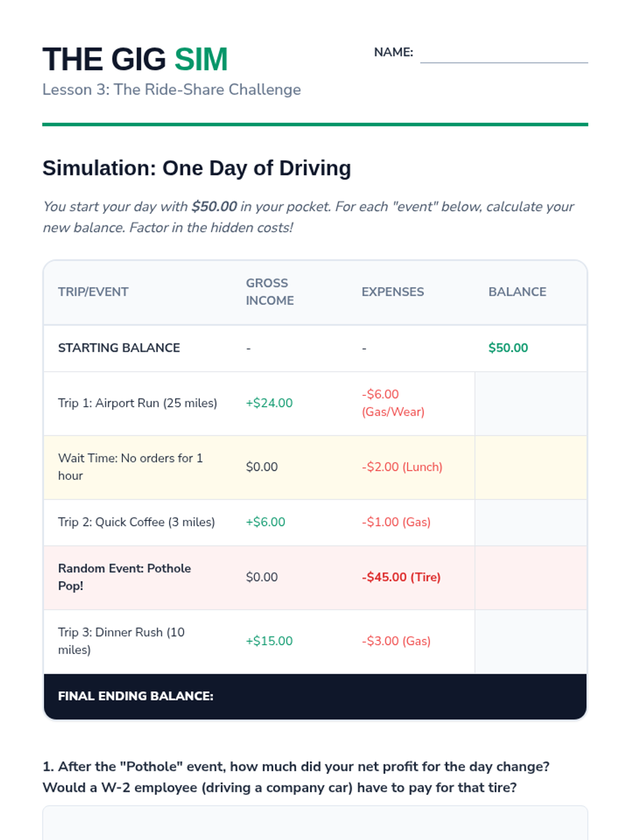Click the Trip/Event column header
This screenshot has height=840, width=630.
93,292
